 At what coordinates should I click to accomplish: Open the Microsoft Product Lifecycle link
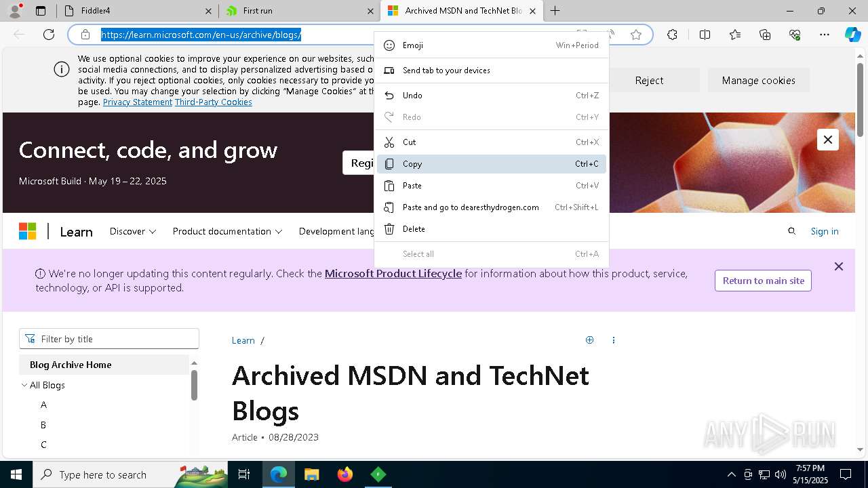click(x=393, y=274)
